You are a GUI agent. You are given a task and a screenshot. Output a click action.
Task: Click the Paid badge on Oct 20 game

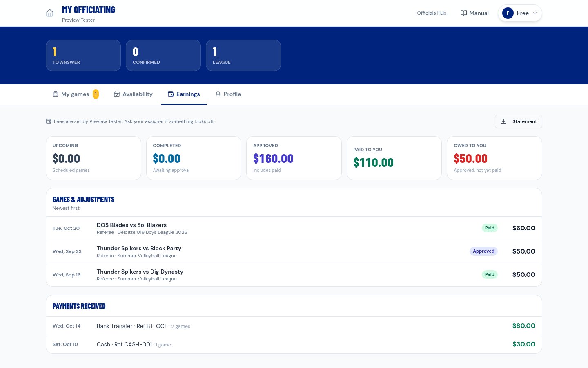pos(490,228)
